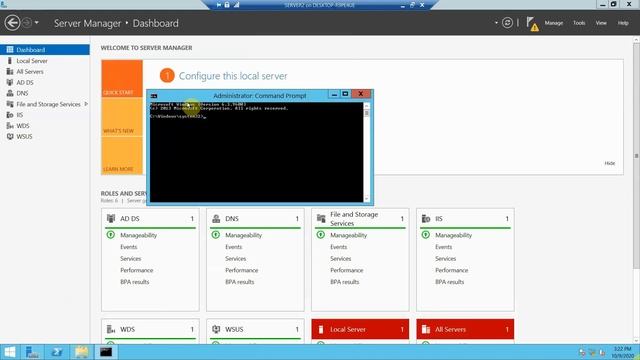Open the DNS role tile header
The height and width of the screenshot is (360, 640).
click(x=255, y=219)
